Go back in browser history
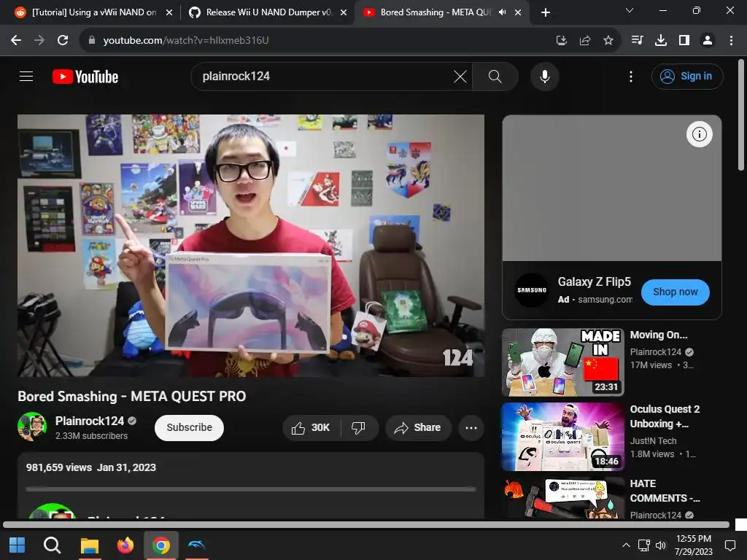This screenshot has height=560, width=747. pos(16,41)
